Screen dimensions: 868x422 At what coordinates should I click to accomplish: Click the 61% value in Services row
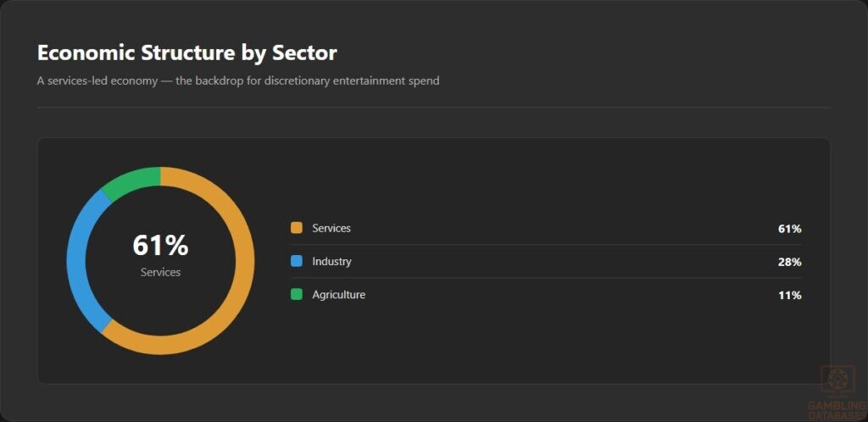point(789,229)
